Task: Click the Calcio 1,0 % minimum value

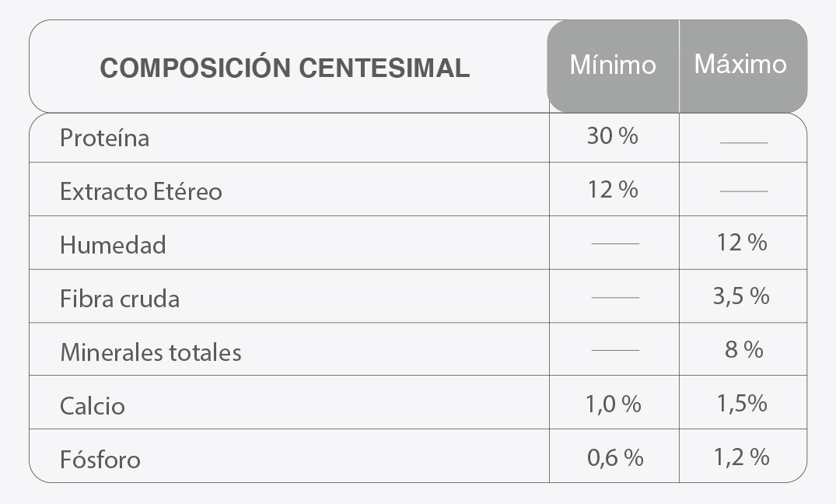Action: (x=614, y=404)
